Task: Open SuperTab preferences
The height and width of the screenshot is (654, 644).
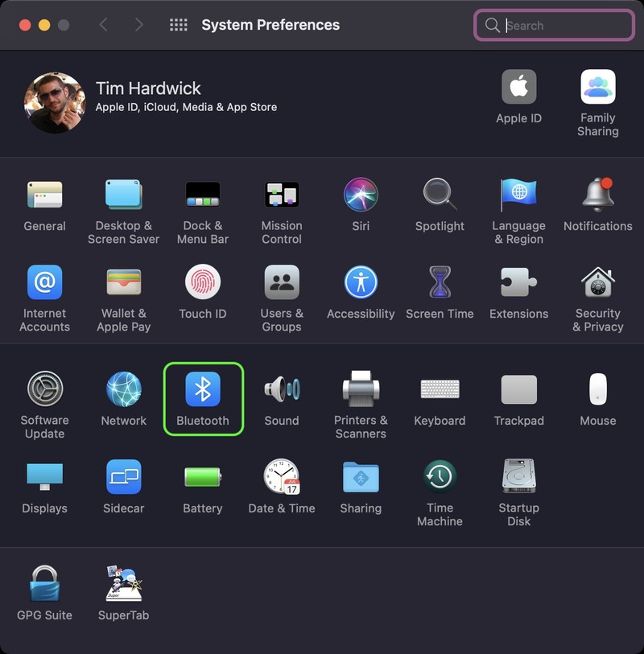Action: (124, 585)
